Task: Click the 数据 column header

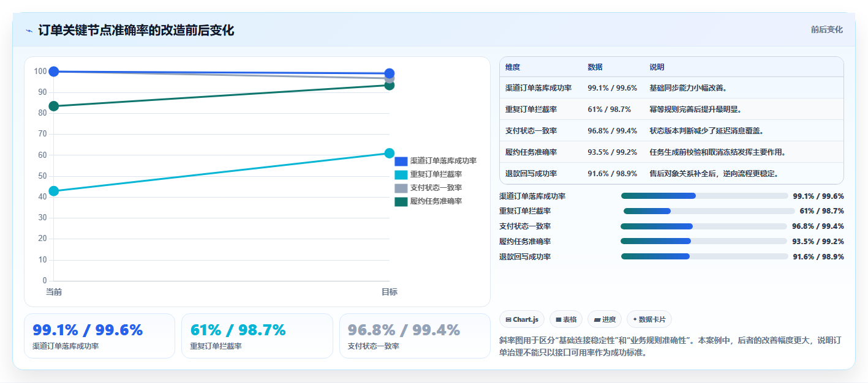Action: (x=595, y=67)
